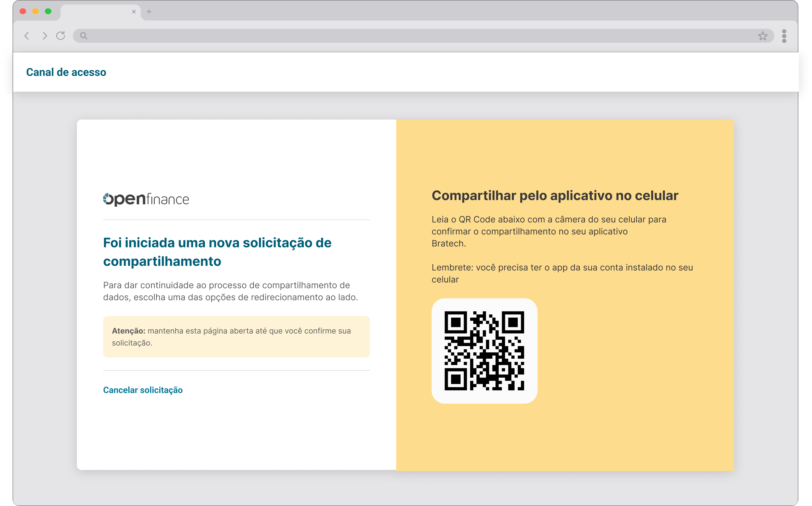Viewport: 812px width, 506px height.
Task: Open a new tab with the plus button
Action: tap(149, 12)
